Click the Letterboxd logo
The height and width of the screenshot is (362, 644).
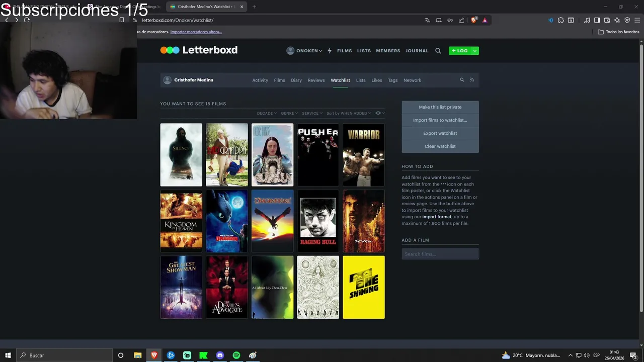(x=199, y=50)
